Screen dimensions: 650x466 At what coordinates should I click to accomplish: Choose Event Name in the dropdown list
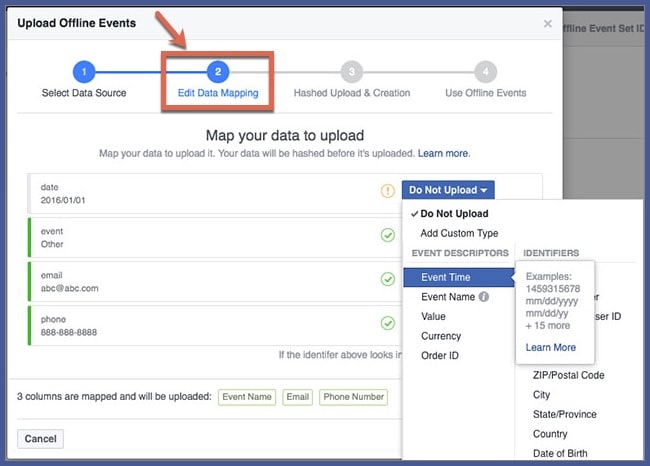448,297
